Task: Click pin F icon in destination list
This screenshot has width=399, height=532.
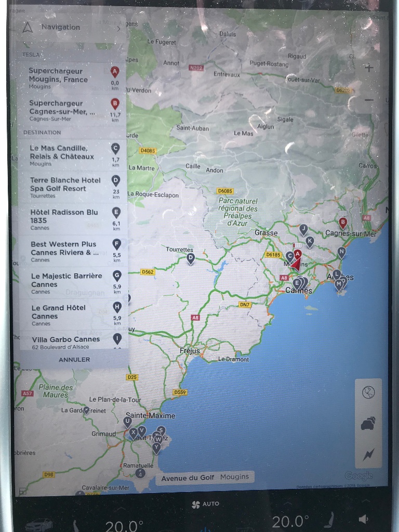Action: [x=116, y=244]
